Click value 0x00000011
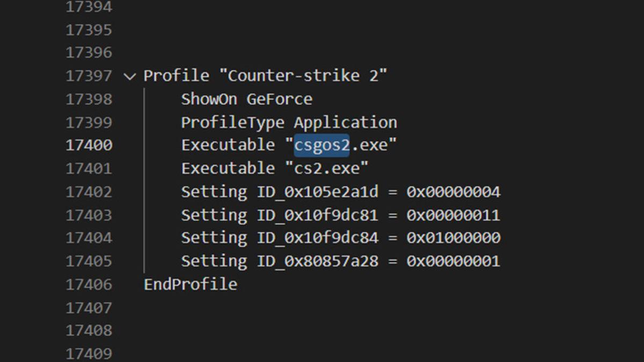The image size is (644, 362). [x=453, y=215]
